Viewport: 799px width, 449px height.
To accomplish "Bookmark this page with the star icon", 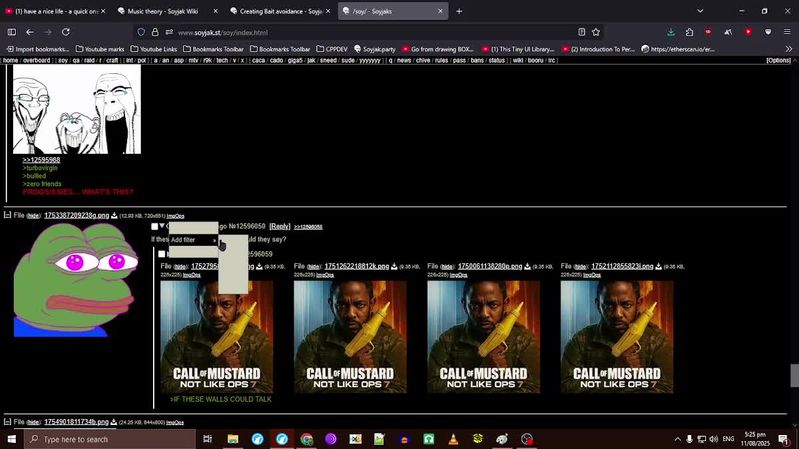I will [x=596, y=32].
